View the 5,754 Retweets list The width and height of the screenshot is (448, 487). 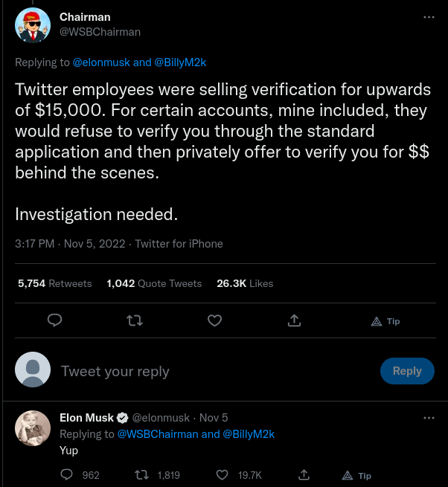click(x=54, y=283)
